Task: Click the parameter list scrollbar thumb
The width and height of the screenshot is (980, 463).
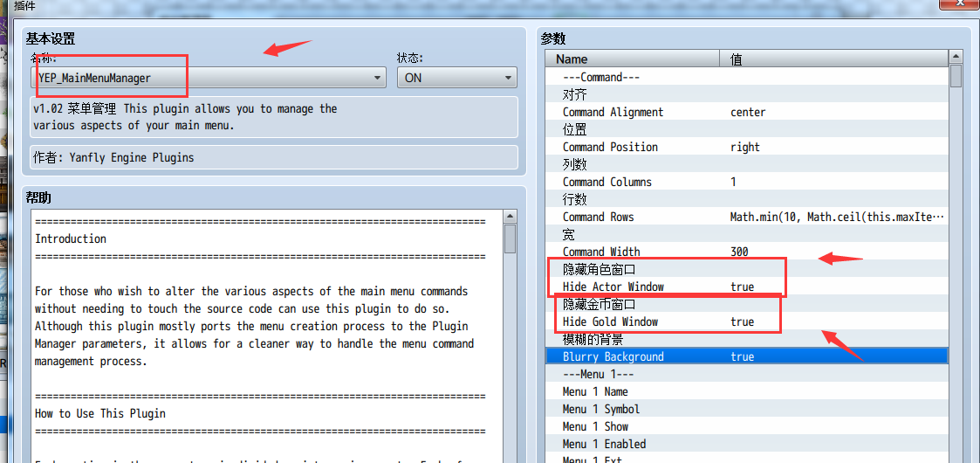Action: click(x=956, y=76)
